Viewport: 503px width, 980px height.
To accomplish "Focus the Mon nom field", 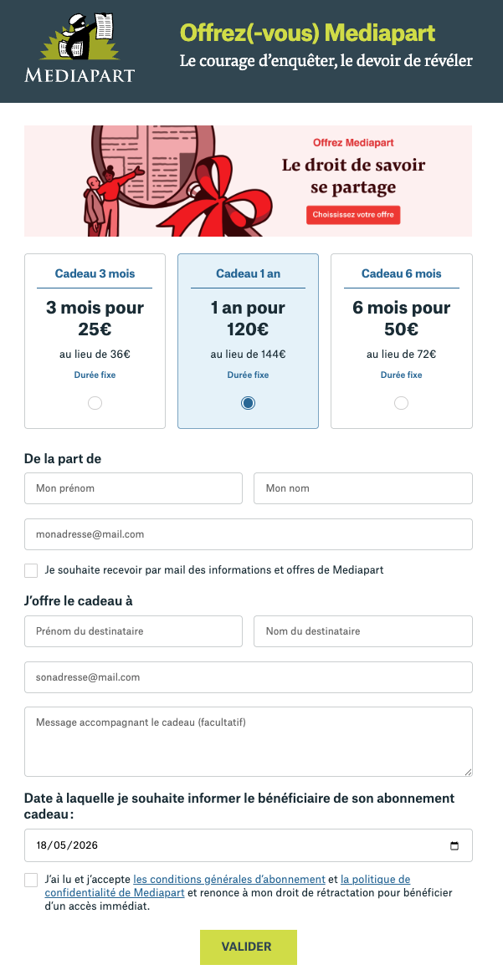I will [363, 488].
